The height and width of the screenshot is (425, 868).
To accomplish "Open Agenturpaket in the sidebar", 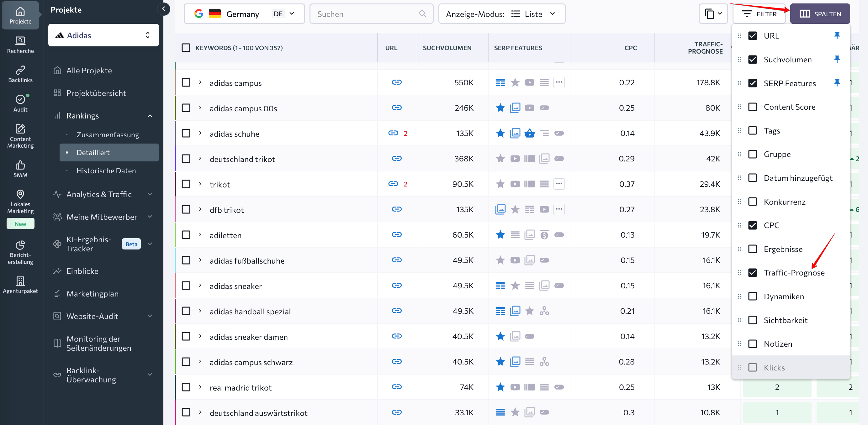I will (x=20, y=285).
